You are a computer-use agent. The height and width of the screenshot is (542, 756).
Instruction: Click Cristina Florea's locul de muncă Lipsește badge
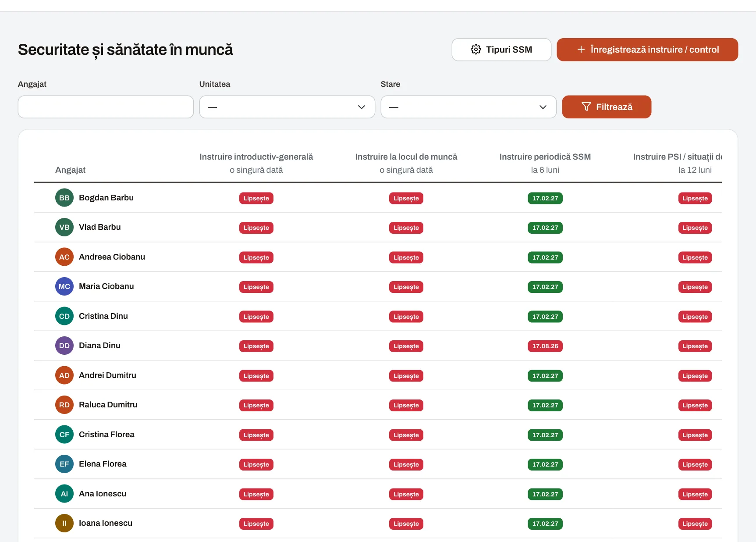pyautogui.click(x=406, y=435)
